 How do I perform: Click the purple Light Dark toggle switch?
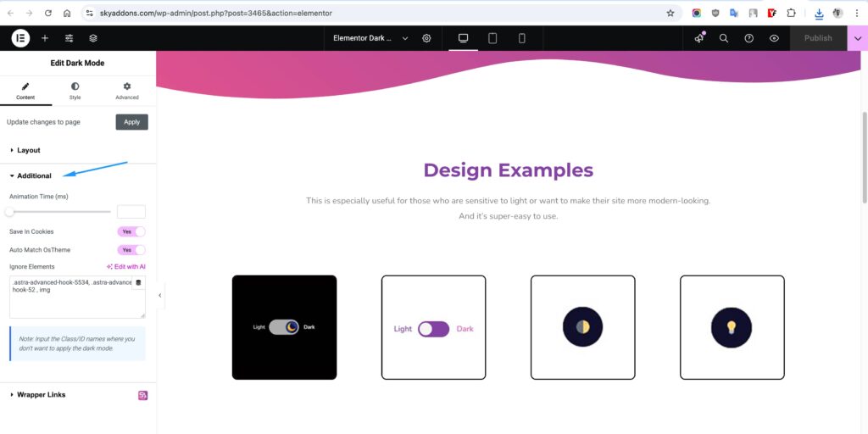(433, 329)
